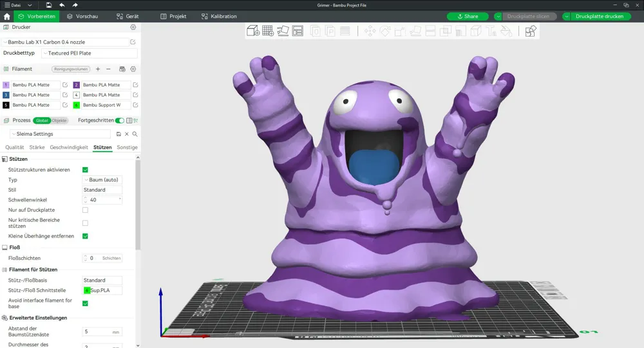The image size is (644, 348).
Task: Select the Global process mode
Action: coord(42,120)
